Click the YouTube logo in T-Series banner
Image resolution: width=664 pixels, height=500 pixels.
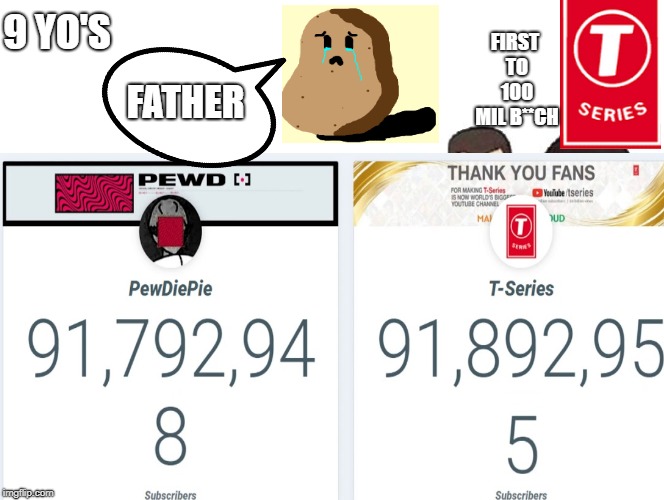(548, 193)
